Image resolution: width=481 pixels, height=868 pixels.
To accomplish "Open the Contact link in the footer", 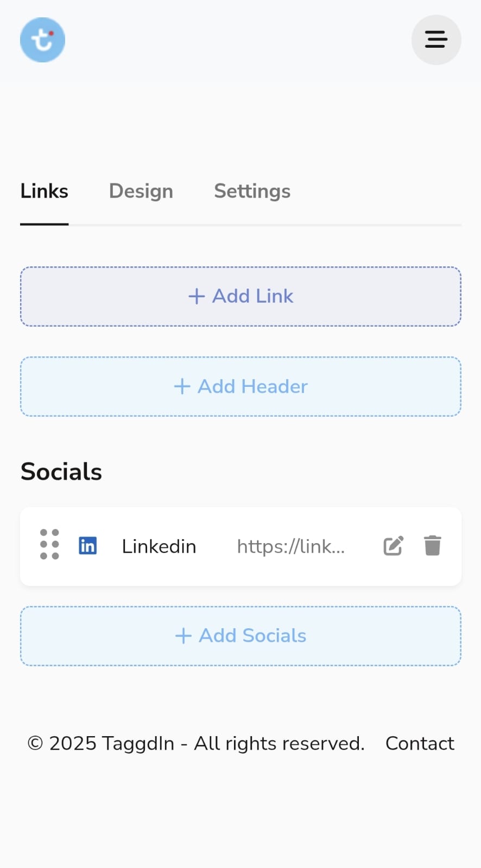I will tap(420, 743).
